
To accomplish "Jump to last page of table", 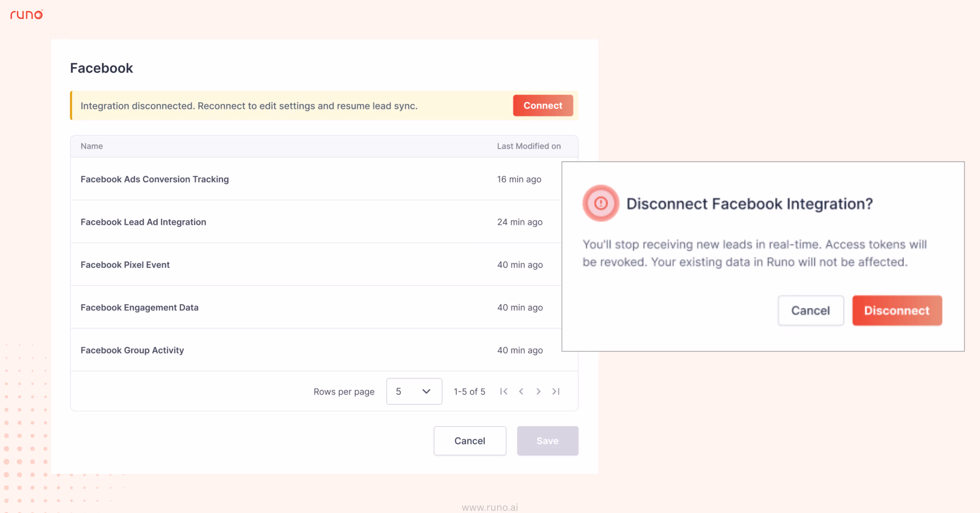I will coord(556,391).
